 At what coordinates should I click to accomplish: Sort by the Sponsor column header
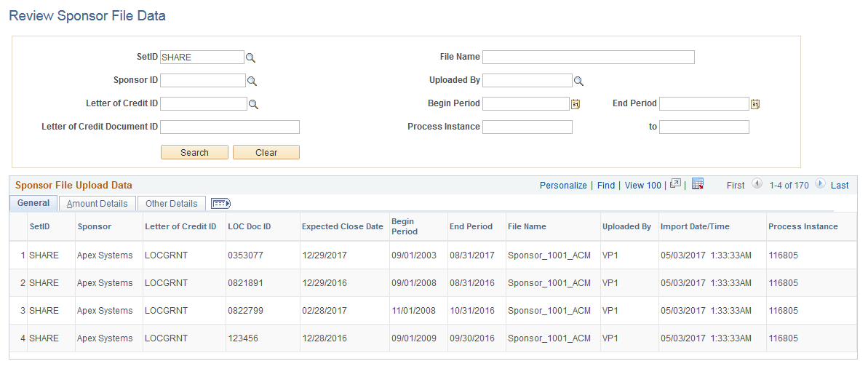coord(95,226)
